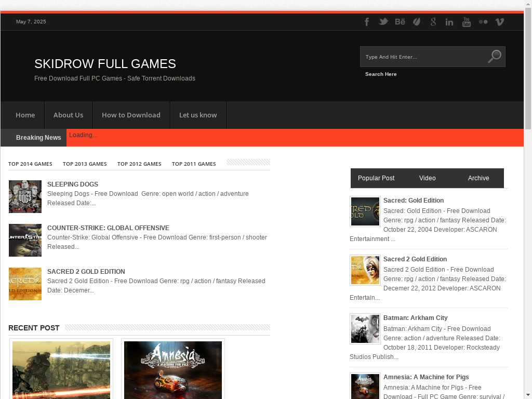
Task: Click the 'May 7, 2025' date text
Action: point(31,22)
